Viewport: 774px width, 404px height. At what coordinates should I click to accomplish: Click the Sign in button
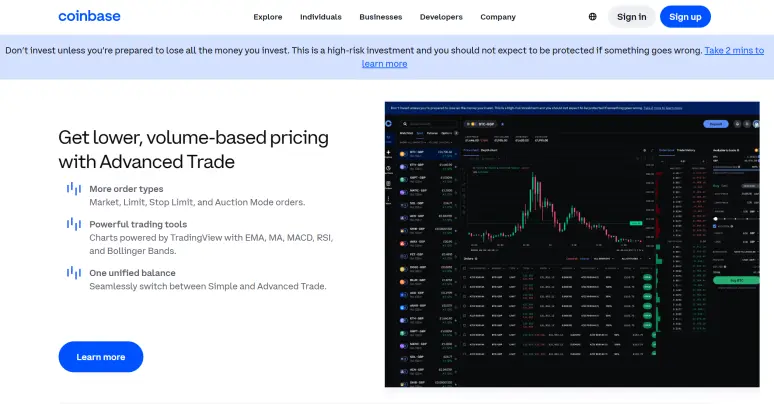[x=631, y=17]
